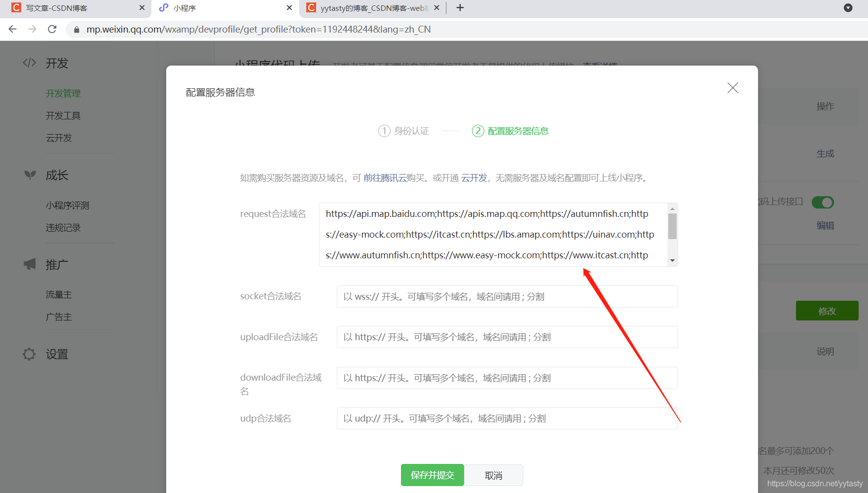868x493 pixels.
Task: Click the 推广 megaphone icon in the sidebar
Action: pos(30,264)
